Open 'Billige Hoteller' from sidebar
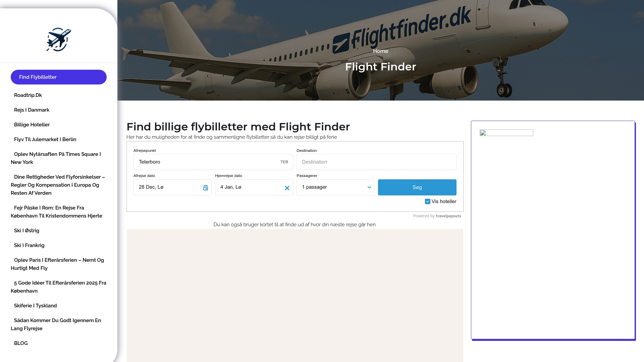644x362 pixels. click(x=32, y=124)
